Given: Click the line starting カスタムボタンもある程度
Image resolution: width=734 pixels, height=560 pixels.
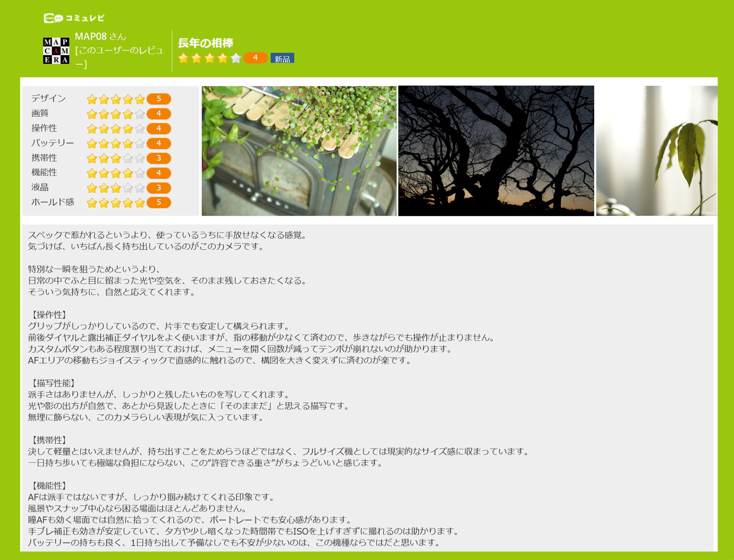Looking at the screenshot, I should (240, 349).
